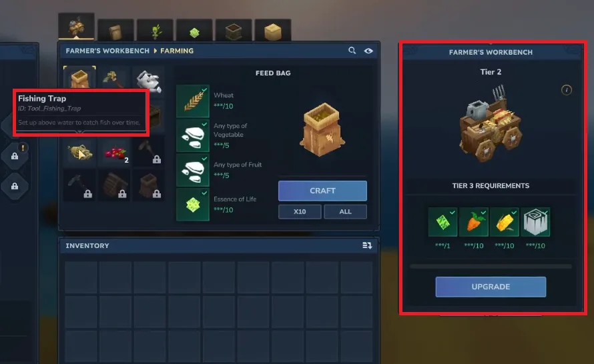Screen dimensions: 594x364
Task: Select the fishing trap recipe icon
Action: pos(80,152)
